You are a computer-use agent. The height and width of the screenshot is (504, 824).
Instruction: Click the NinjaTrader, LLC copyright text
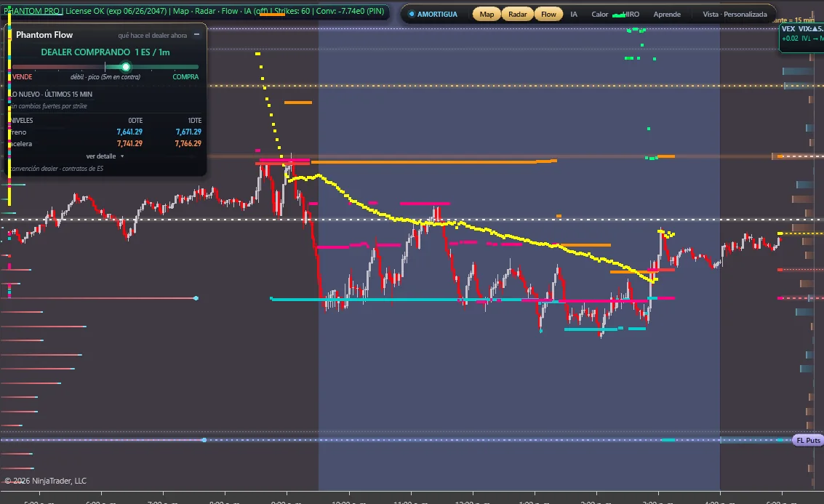pyautogui.click(x=45, y=481)
